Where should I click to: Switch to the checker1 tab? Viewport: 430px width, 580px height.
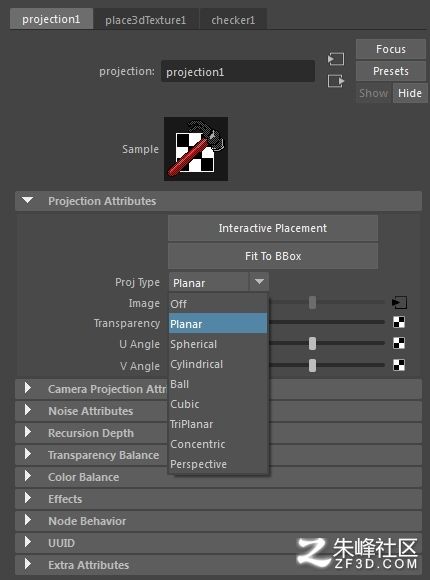(x=233, y=20)
